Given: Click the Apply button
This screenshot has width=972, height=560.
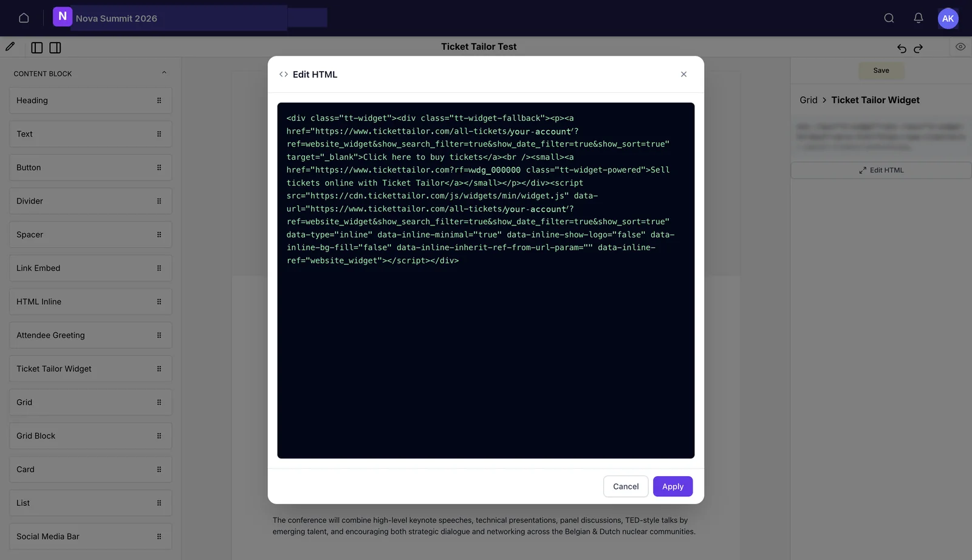Looking at the screenshot, I should point(673,487).
